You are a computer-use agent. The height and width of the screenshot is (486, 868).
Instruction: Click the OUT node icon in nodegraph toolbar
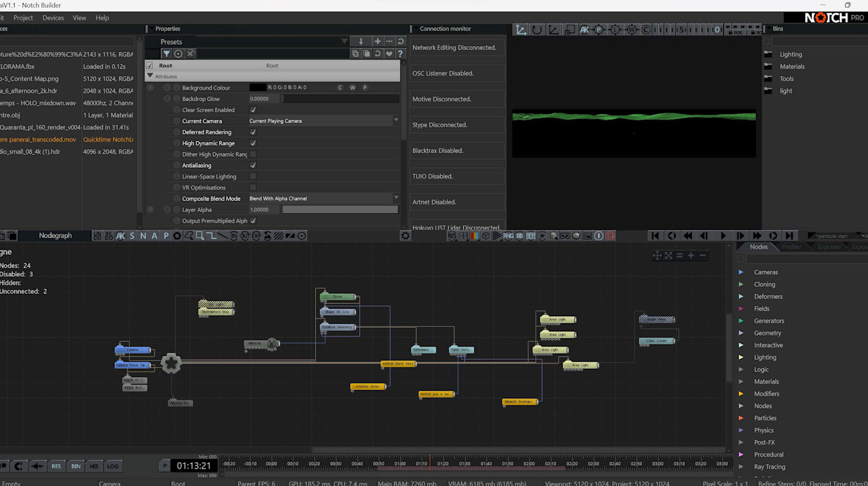point(245,236)
